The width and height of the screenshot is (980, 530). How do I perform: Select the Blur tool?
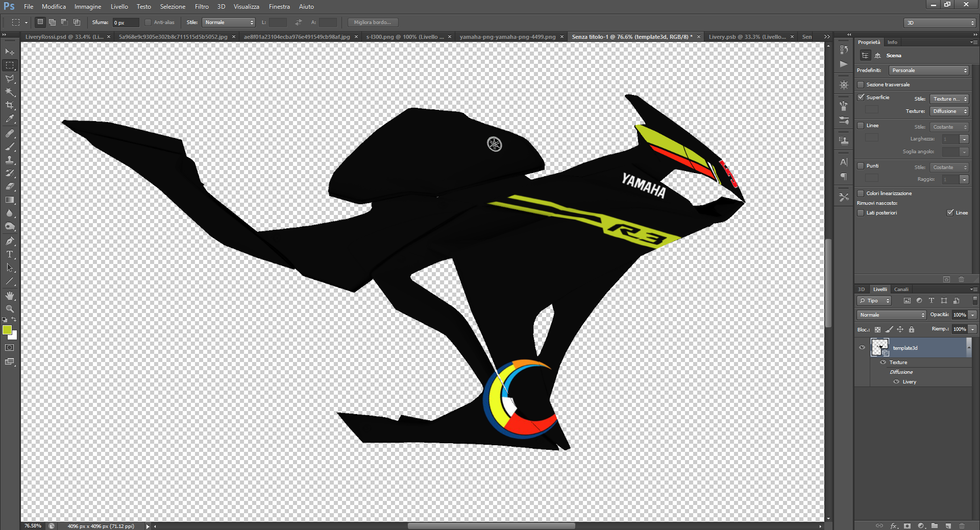[x=10, y=213]
